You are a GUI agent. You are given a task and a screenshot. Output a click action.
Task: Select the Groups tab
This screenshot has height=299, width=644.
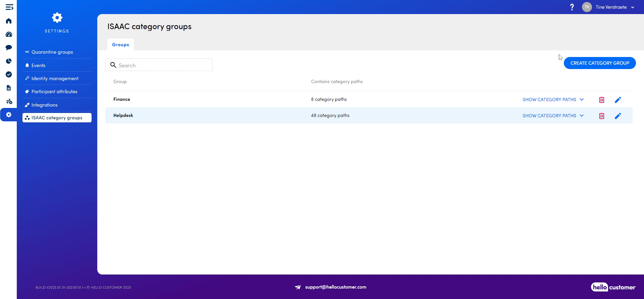[x=120, y=45]
